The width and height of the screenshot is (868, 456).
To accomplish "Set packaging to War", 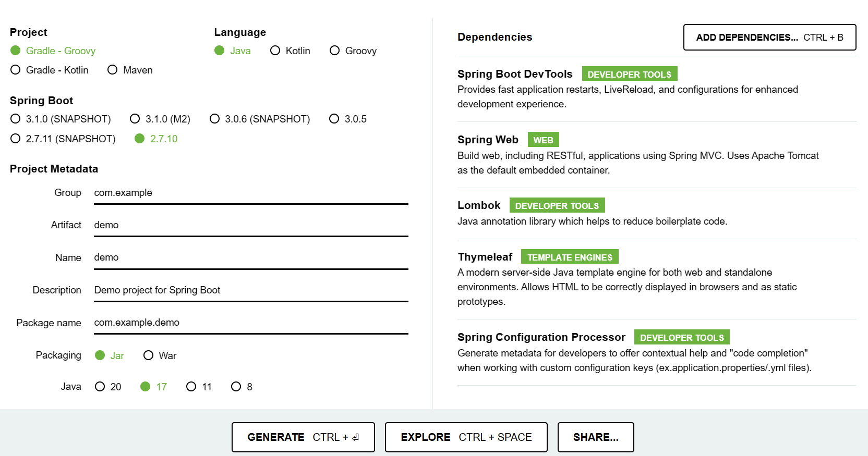I will 160,355.
